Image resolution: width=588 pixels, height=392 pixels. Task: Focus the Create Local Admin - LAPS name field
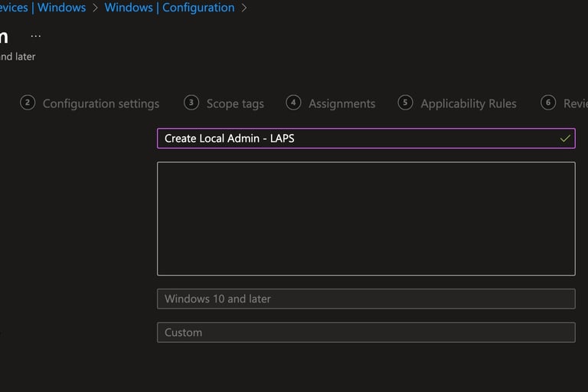[x=366, y=139]
